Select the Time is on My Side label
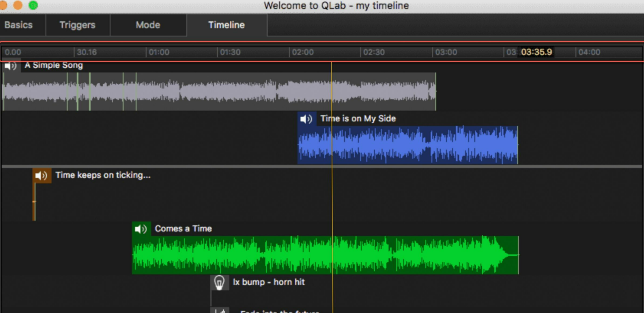Viewport: 644px width, 313px height. pyautogui.click(x=358, y=119)
